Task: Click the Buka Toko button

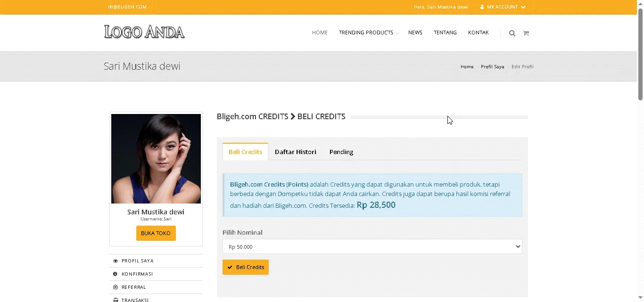Action: point(156,233)
